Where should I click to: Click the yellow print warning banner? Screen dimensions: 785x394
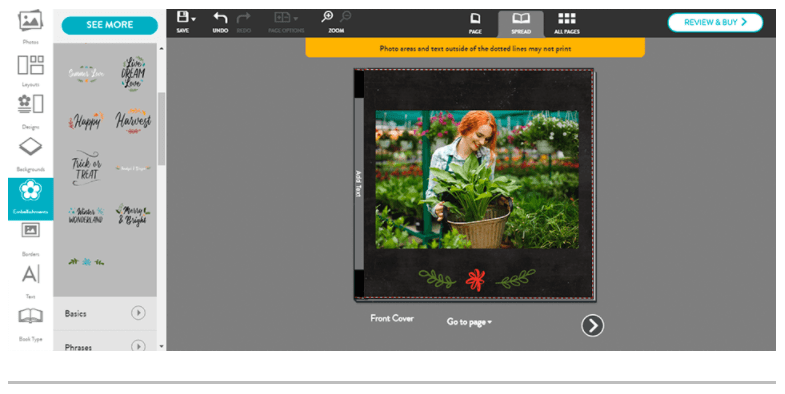(x=475, y=48)
